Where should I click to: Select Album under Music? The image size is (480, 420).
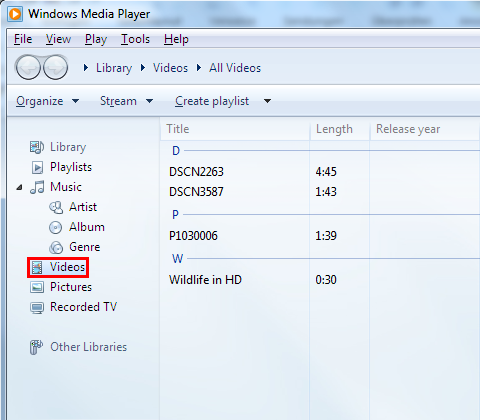[87, 227]
